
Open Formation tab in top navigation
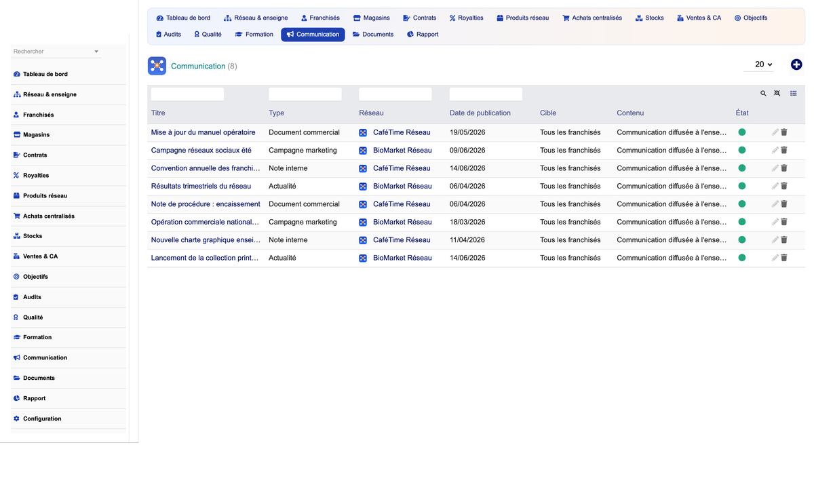(x=254, y=34)
